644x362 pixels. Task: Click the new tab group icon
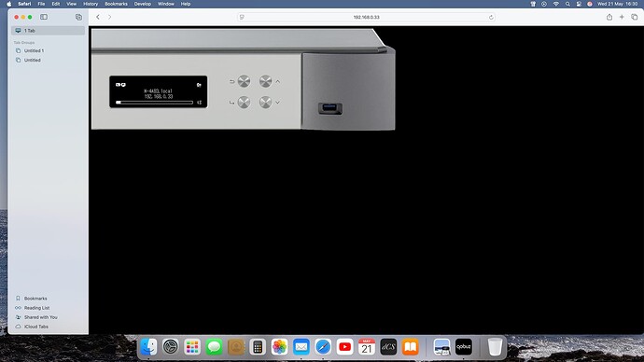(78, 17)
